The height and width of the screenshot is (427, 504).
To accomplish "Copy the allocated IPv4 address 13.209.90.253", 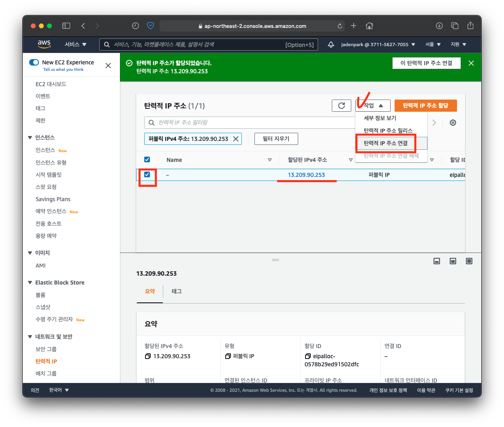I will coord(148,356).
